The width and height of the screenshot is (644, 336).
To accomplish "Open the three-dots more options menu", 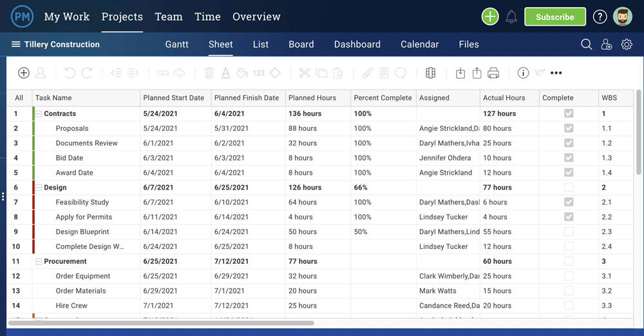I will pos(556,73).
